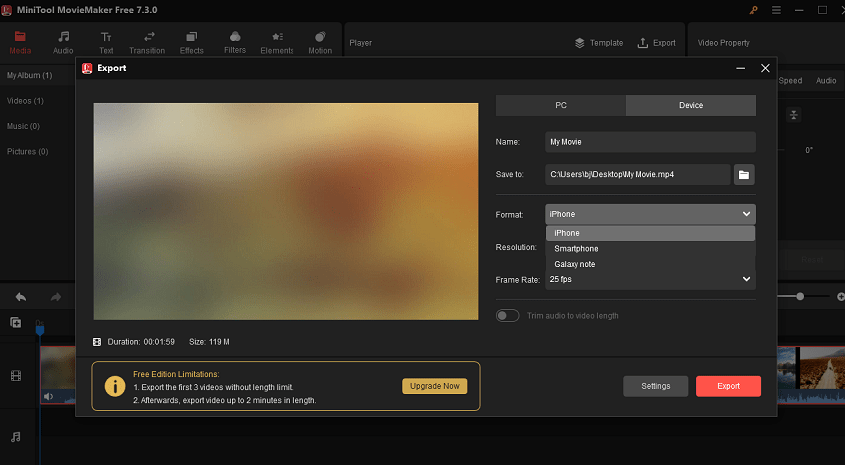Click the Template button in player bar
845x465 pixels.
[x=599, y=43]
